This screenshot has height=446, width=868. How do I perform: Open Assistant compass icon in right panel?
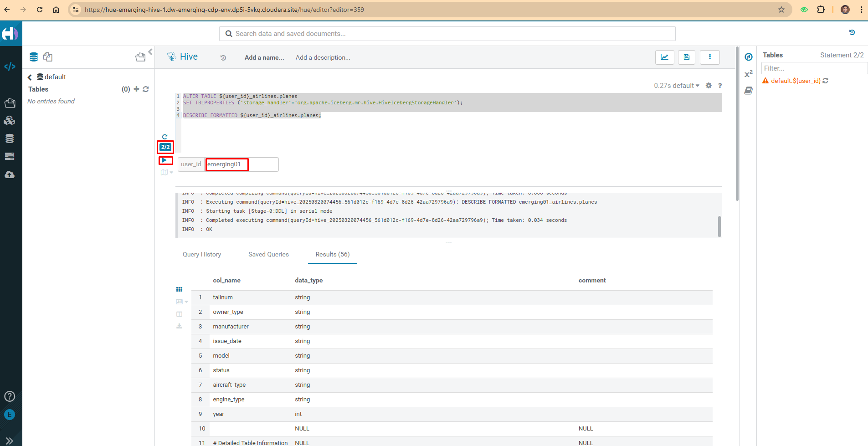click(x=749, y=57)
